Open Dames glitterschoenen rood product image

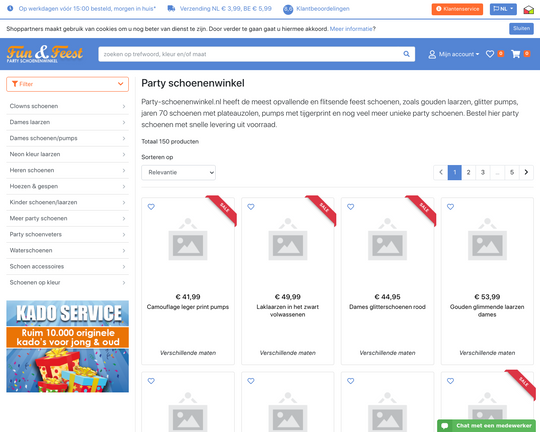click(x=387, y=239)
